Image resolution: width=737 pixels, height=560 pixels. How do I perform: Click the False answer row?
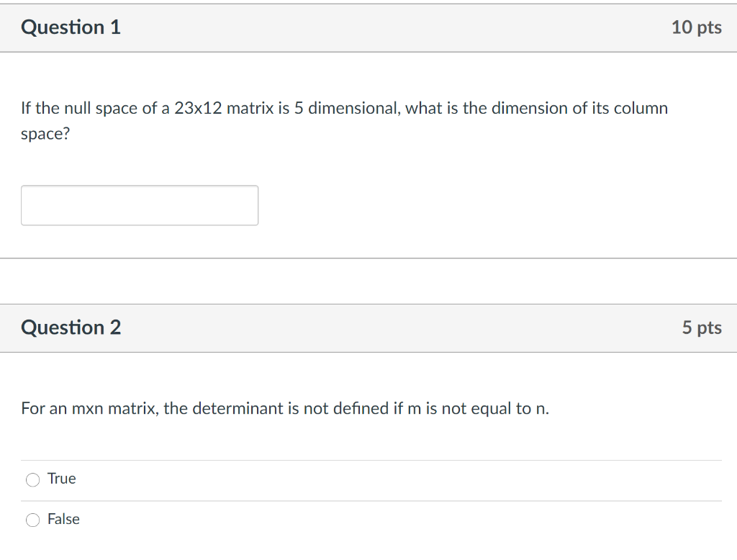[x=216, y=519]
